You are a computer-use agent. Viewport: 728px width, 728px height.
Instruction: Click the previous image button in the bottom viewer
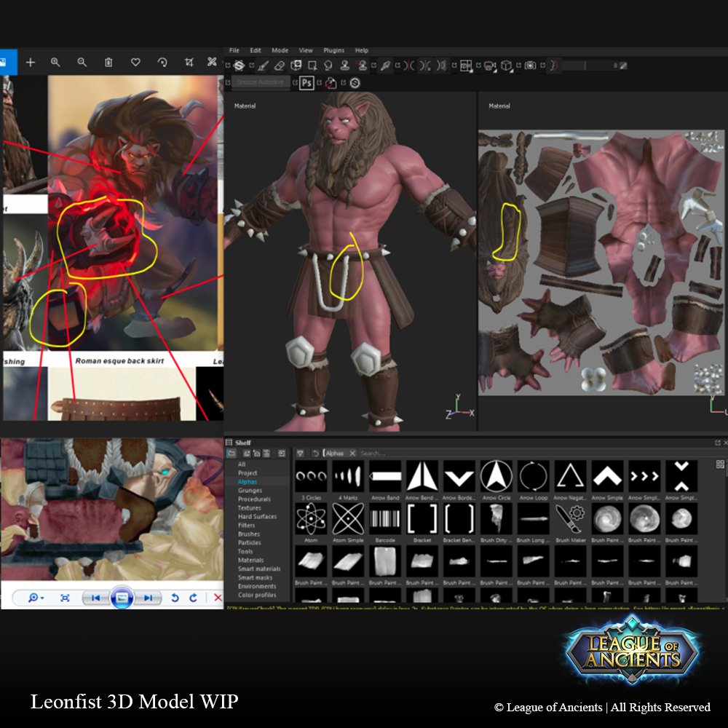point(95,598)
